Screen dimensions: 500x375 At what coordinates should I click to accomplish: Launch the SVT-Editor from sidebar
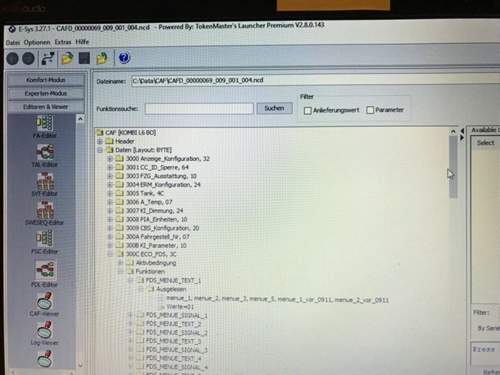[44, 184]
